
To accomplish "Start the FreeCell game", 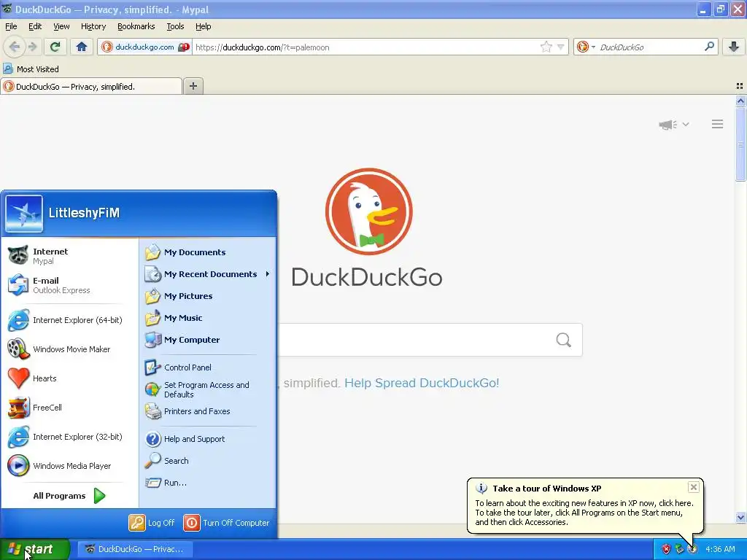I will tap(69, 407).
